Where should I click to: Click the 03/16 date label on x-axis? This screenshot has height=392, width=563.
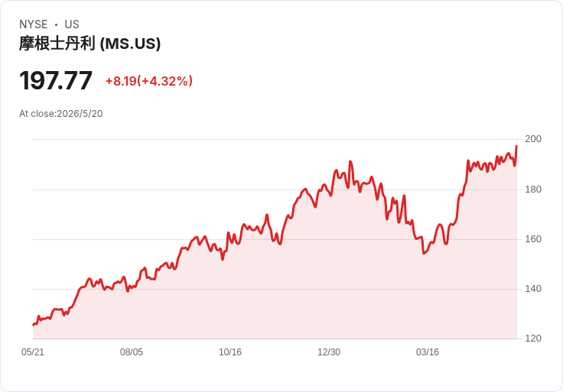pos(428,352)
